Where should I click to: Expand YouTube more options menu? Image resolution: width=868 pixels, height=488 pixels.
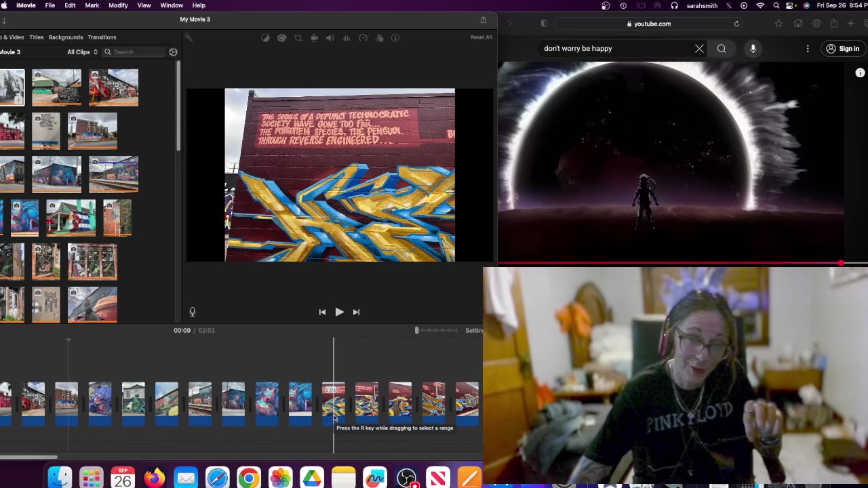(x=808, y=49)
